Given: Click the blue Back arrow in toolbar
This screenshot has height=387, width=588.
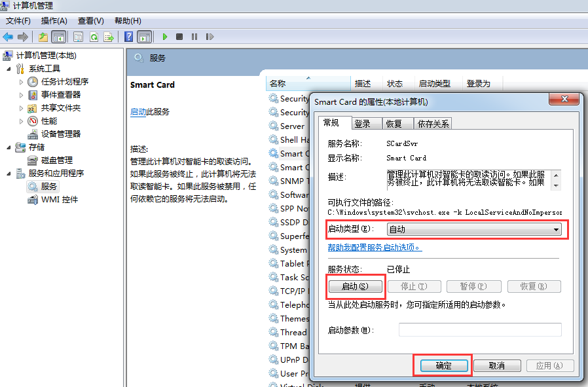Looking at the screenshot, I should 8,37.
